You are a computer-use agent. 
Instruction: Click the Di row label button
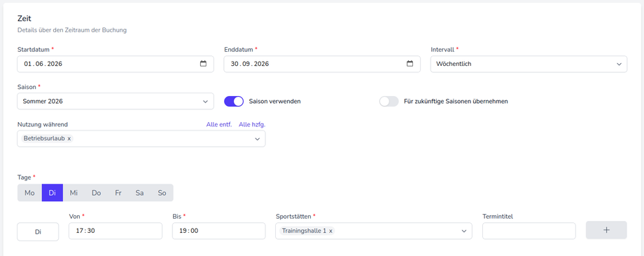point(38,231)
